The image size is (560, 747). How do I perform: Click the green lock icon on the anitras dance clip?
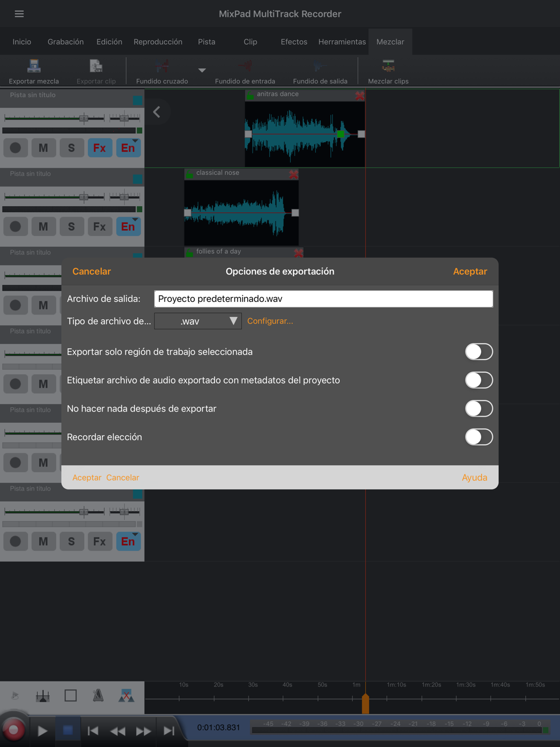(250, 96)
